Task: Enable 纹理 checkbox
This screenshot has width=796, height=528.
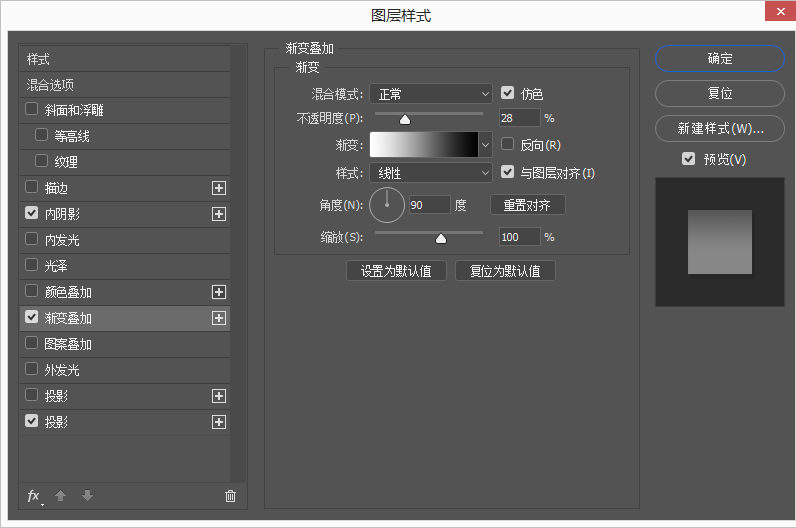Action: (42, 160)
